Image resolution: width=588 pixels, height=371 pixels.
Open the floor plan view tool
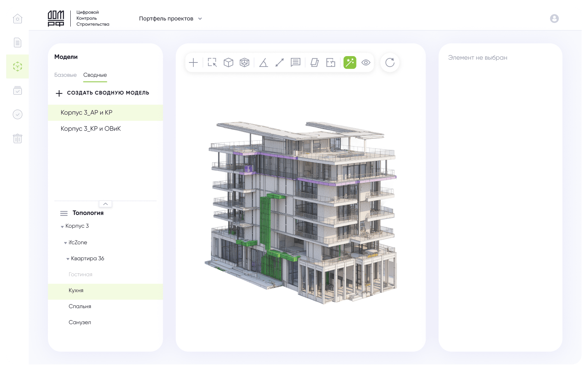point(331,62)
